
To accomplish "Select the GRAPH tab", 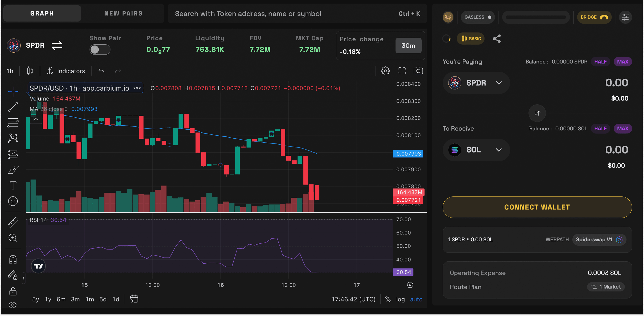I will coord(42,13).
